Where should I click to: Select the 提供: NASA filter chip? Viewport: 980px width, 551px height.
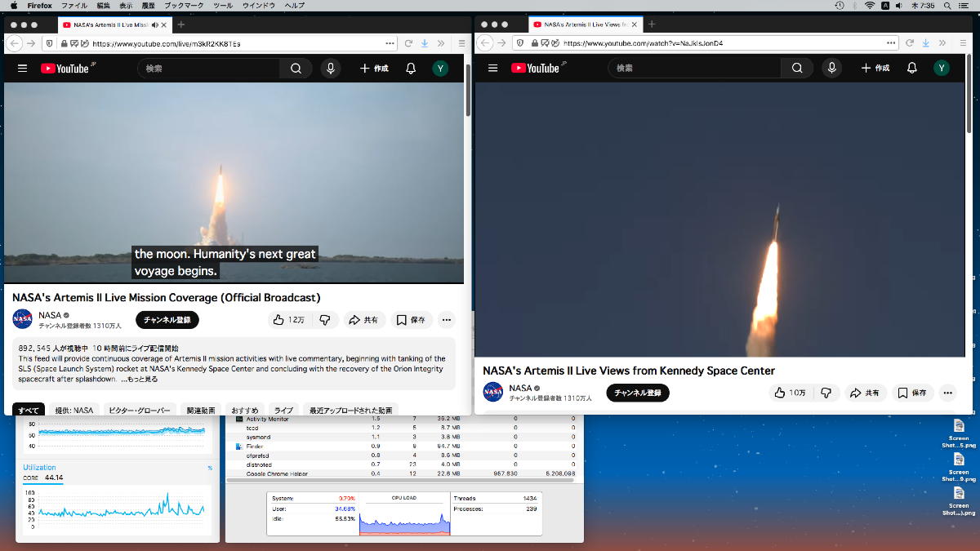tap(74, 411)
